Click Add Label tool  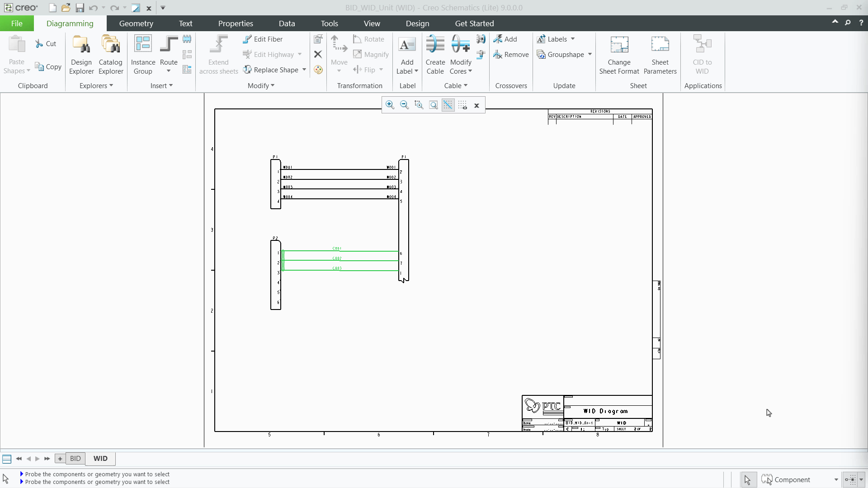[407, 55]
